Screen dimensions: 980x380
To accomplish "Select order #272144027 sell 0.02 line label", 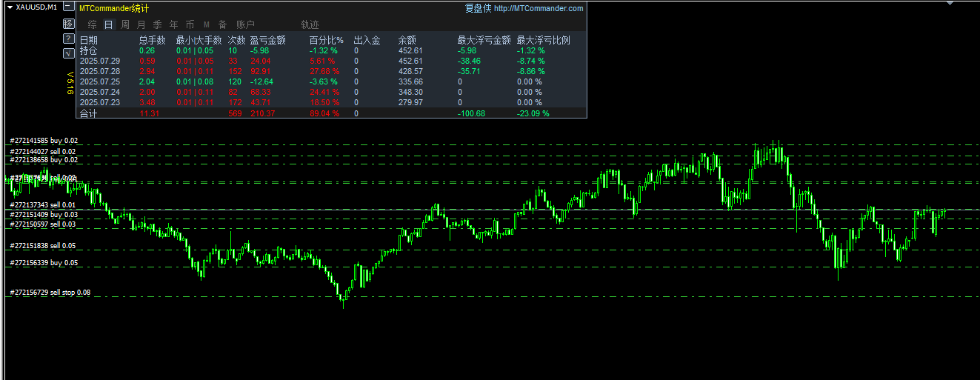I will [43, 152].
